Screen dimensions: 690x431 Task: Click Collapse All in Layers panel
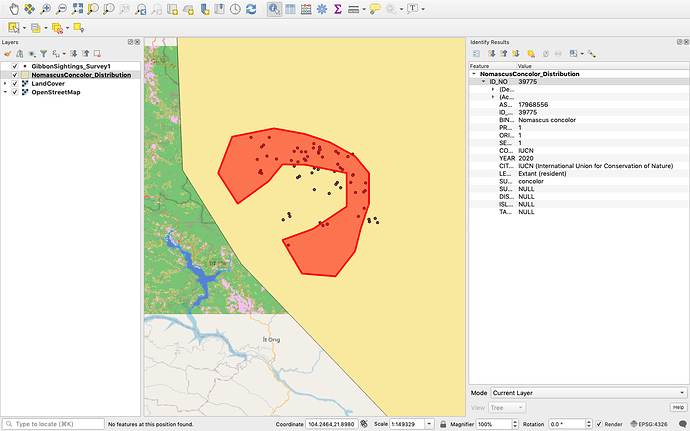click(x=85, y=54)
